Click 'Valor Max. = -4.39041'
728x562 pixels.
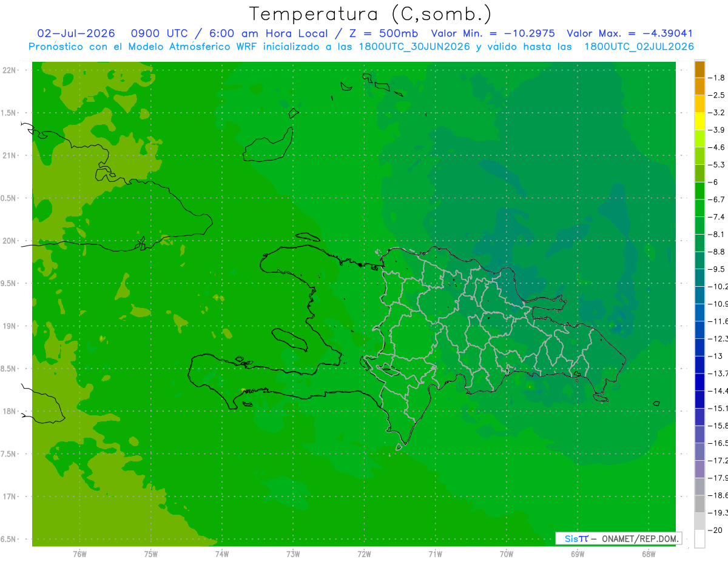point(630,33)
